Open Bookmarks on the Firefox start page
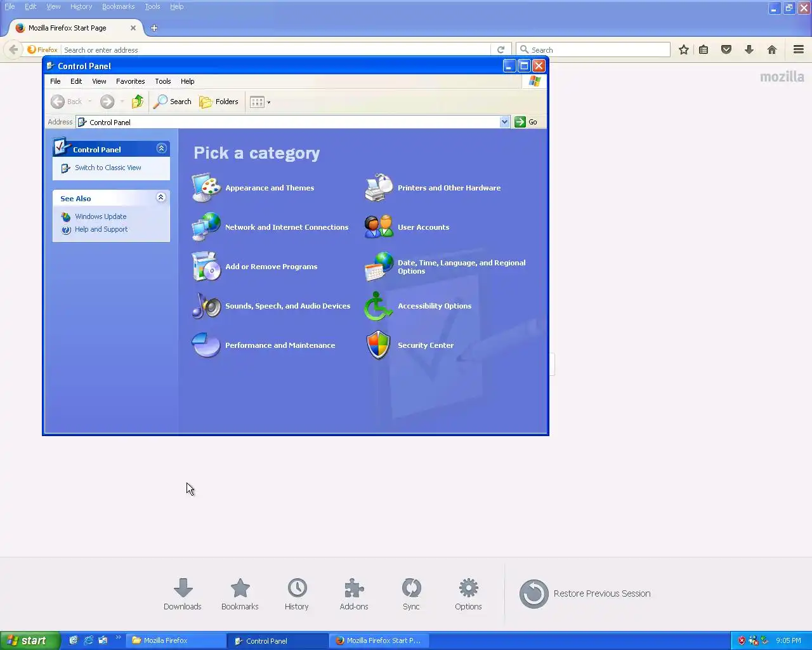The height and width of the screenshot is (650, 812). 240,594
